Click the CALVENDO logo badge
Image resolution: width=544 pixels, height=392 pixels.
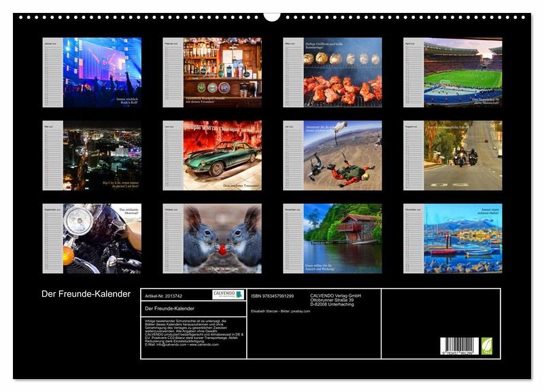[228, 295]
